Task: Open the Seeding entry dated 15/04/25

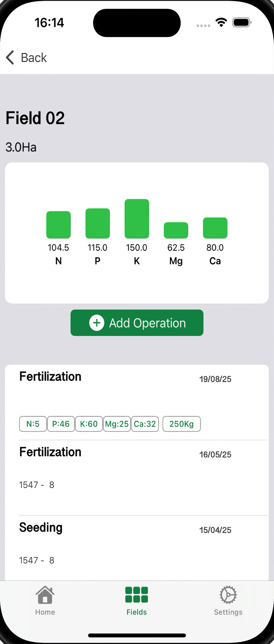Action: (x=41, y=527)
